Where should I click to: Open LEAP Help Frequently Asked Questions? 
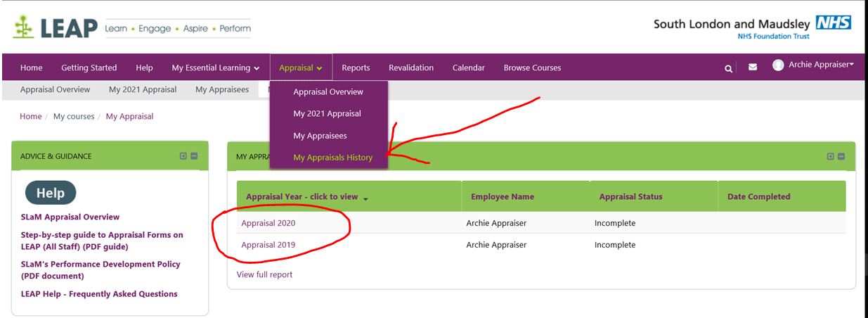click(99, 294)
